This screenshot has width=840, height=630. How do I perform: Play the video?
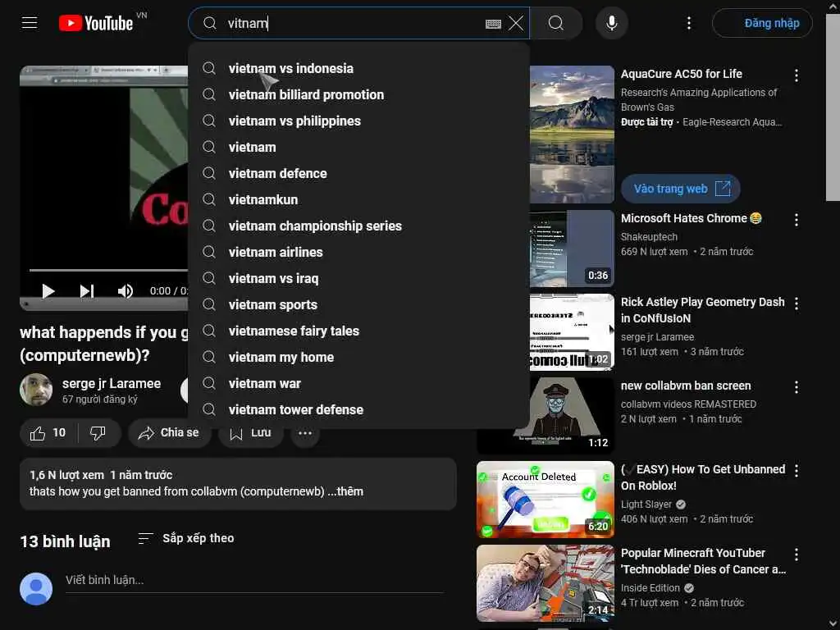(x=48, y=291)
